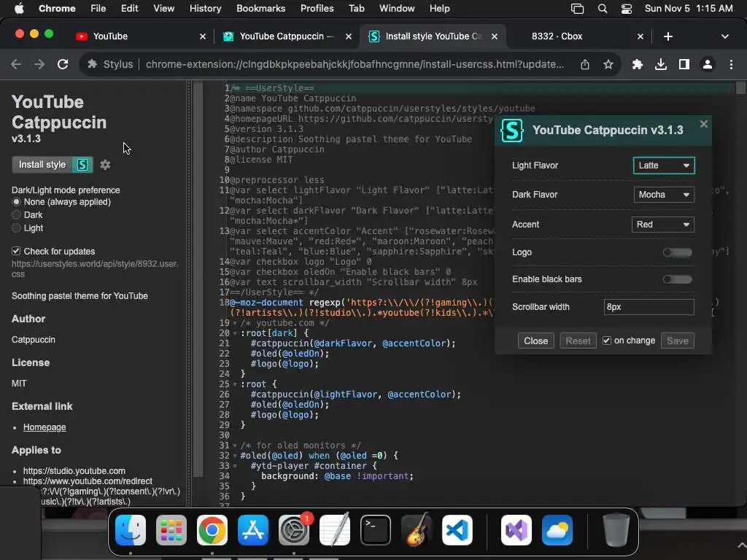747x560 pixels.
Task: Select the Dark mode preference radio
Action: pos(16,215)
